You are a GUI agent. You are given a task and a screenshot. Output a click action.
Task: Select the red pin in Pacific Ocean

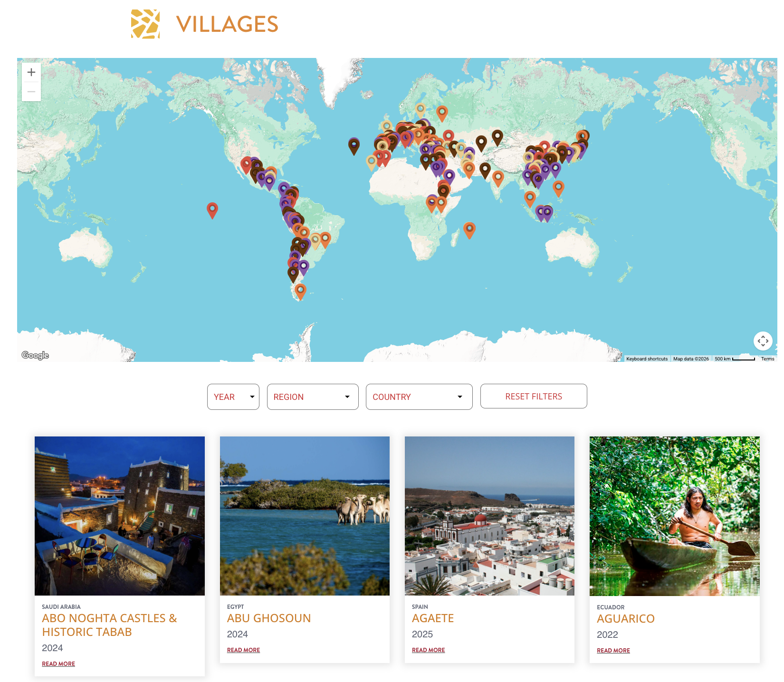coord(212,210)
